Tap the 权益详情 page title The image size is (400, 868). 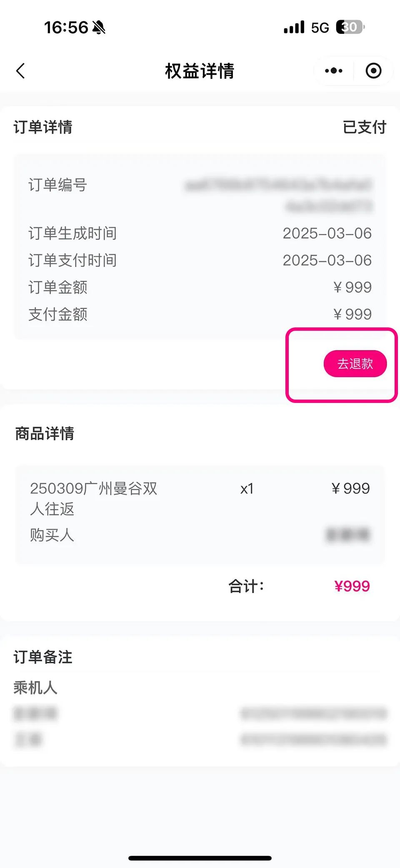pos(200,71)
